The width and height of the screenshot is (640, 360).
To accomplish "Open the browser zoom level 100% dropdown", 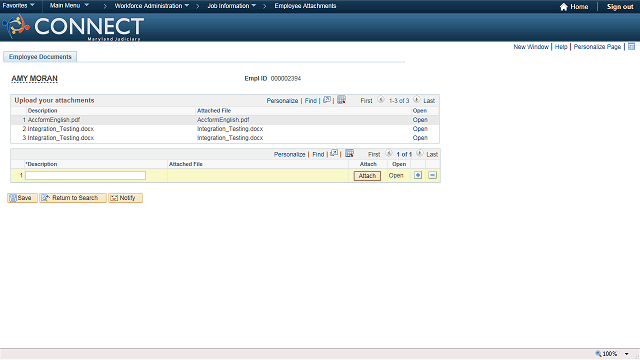I will (627, 354).
